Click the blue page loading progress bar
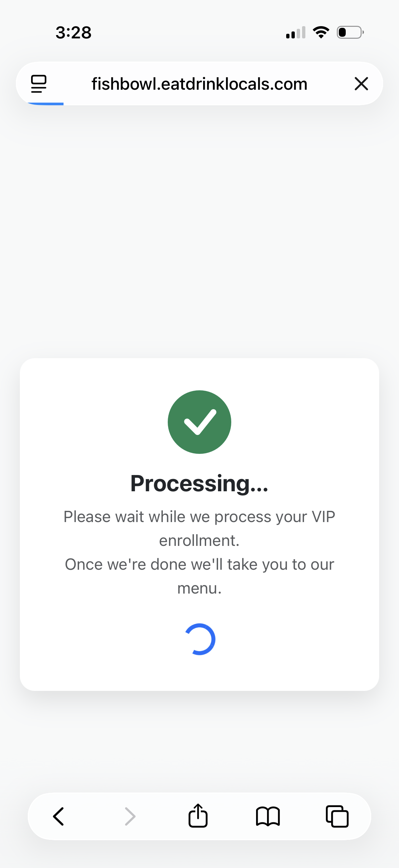This screenshot has width=399, height=868. click(46, 104)
